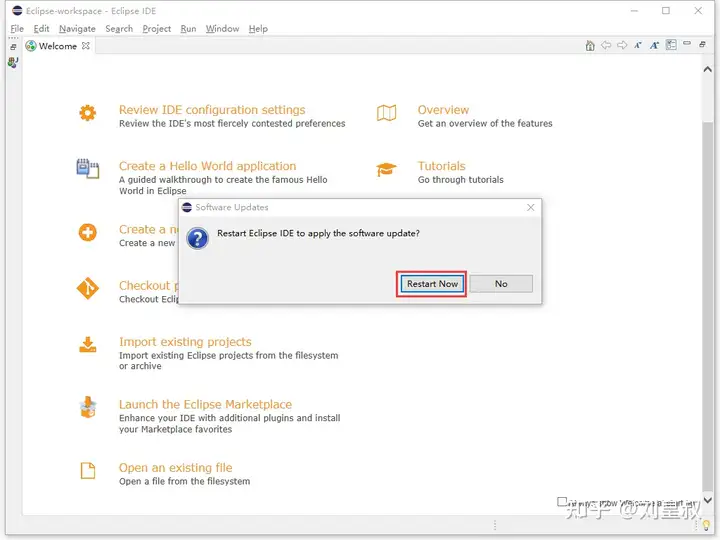Open the Window menu
The image size is (720, 540).
(x=222, y=28)
